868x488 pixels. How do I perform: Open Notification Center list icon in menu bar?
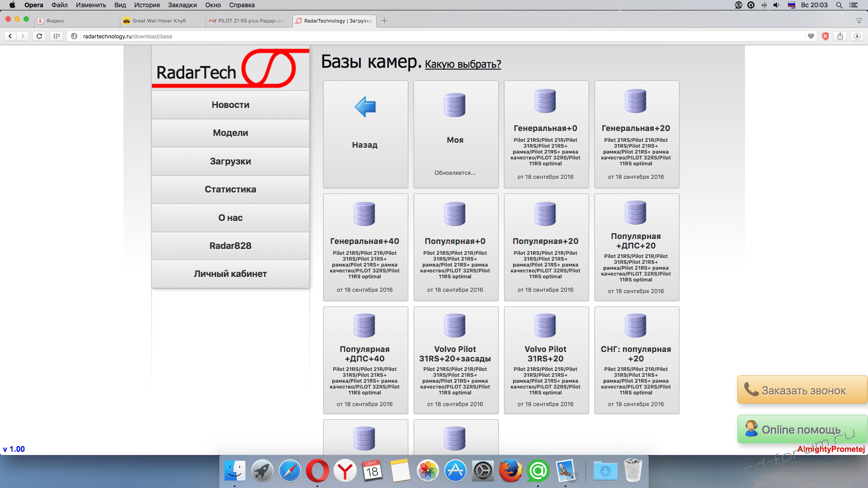click(854, 5)
